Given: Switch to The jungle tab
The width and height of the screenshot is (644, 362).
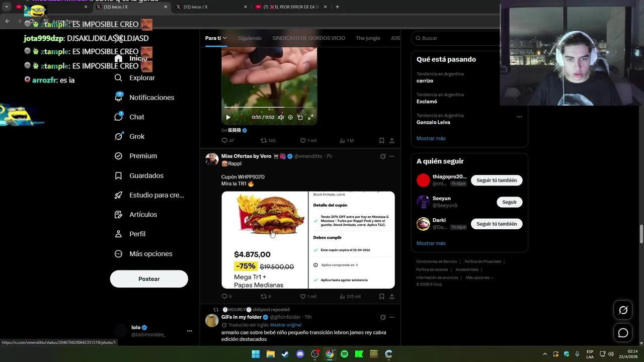Looking at the screenshot, I should click(368, 38).
